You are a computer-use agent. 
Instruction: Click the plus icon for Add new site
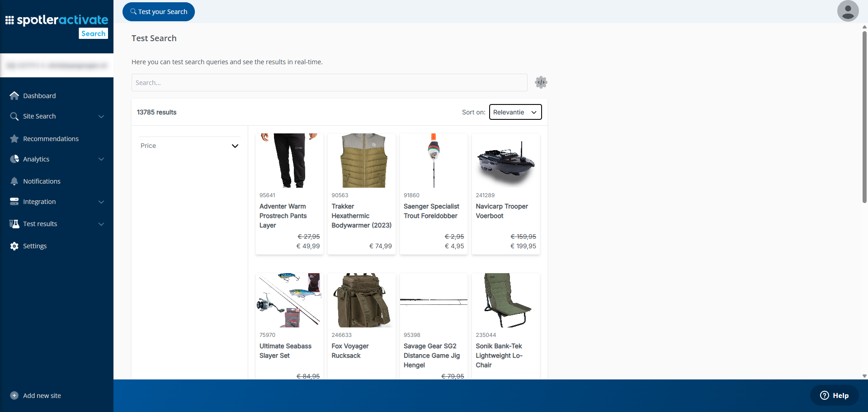point(14,396)
